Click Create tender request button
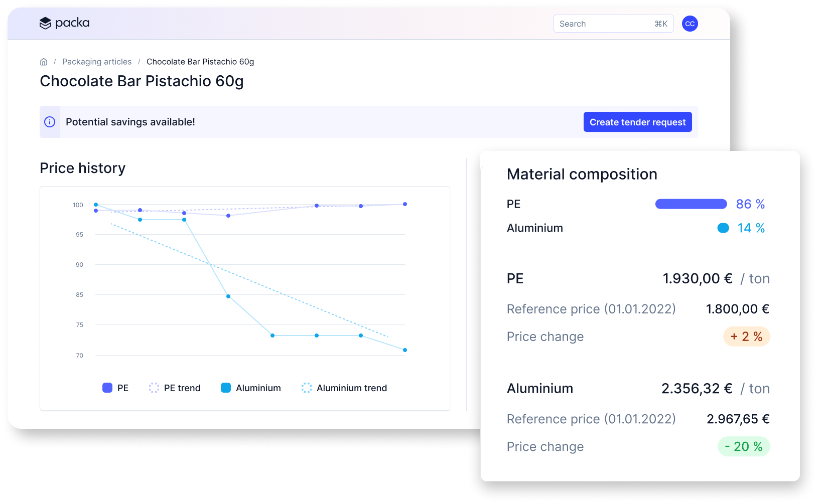Viewport: 818px width, 504px height. pos(637,122)
